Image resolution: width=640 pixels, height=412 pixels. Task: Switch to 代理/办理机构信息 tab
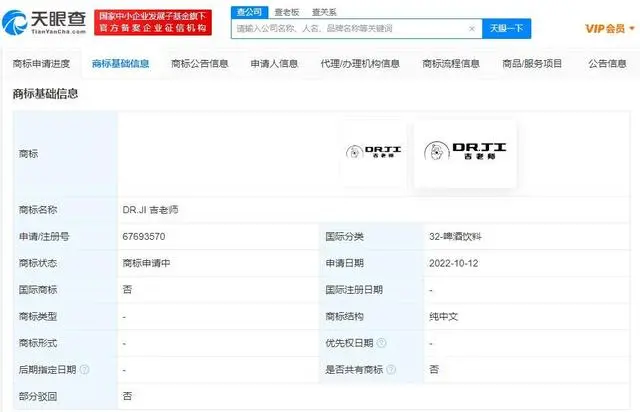pyautogui.click(x=360, y=64)
